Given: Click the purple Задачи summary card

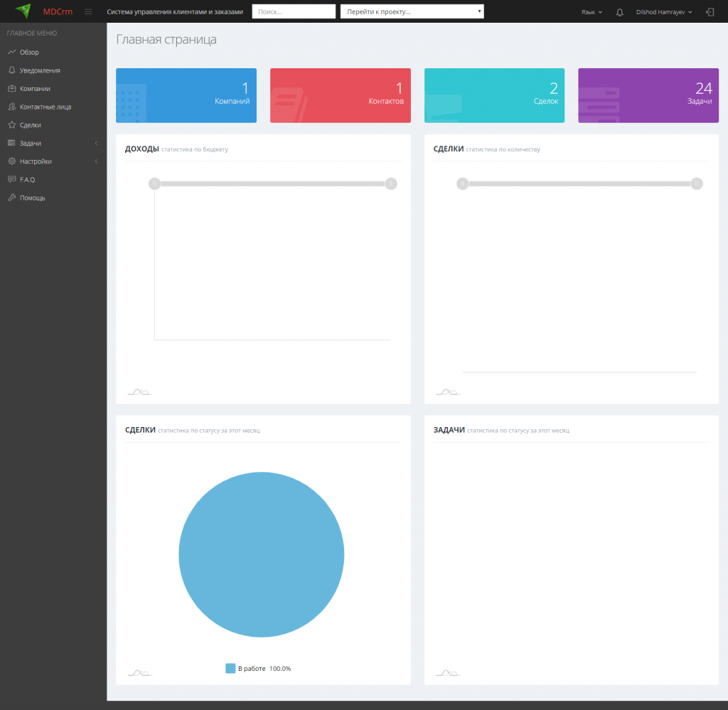Looking at the screenshot, I should 648,96.
